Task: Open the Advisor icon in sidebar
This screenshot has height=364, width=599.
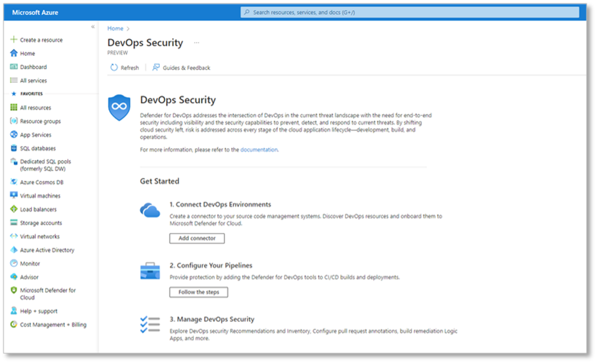Action: (x=14, y=277)
